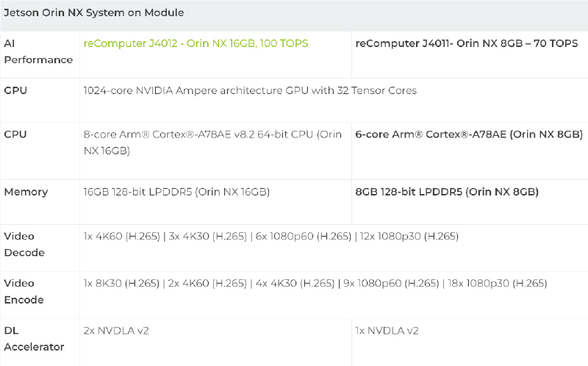
Task: Click the 2x NVDLA v2 cell
Action: [x=116, y=330]
